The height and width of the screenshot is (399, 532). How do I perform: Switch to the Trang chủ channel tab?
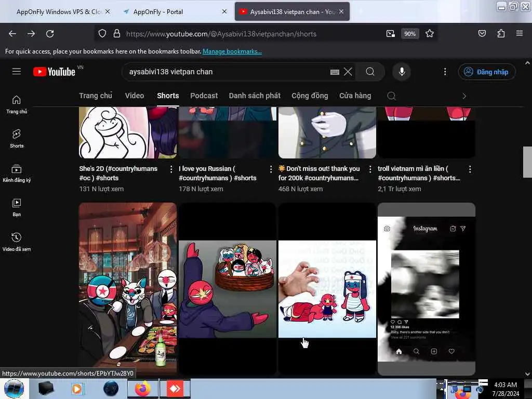coord(96,96)
